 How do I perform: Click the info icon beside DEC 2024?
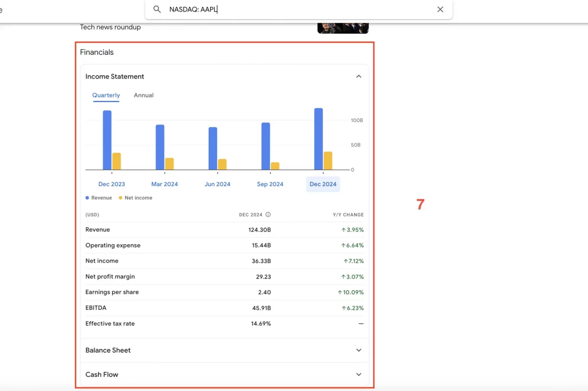pos(268,215)
